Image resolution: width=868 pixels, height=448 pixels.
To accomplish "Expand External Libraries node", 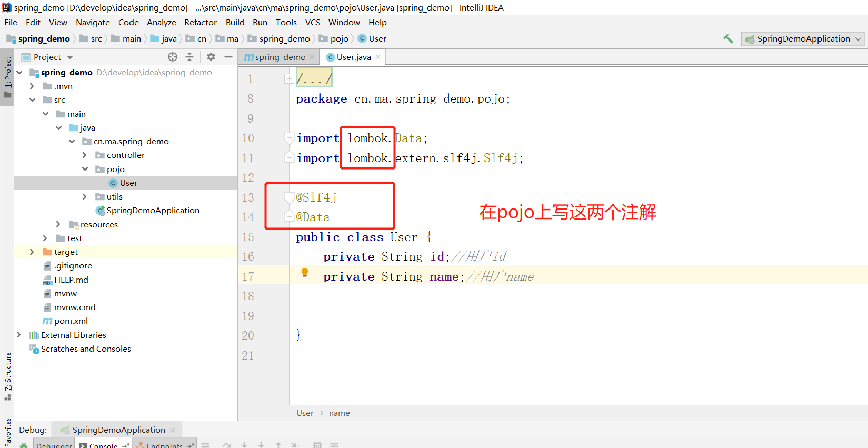I will 19,335.
